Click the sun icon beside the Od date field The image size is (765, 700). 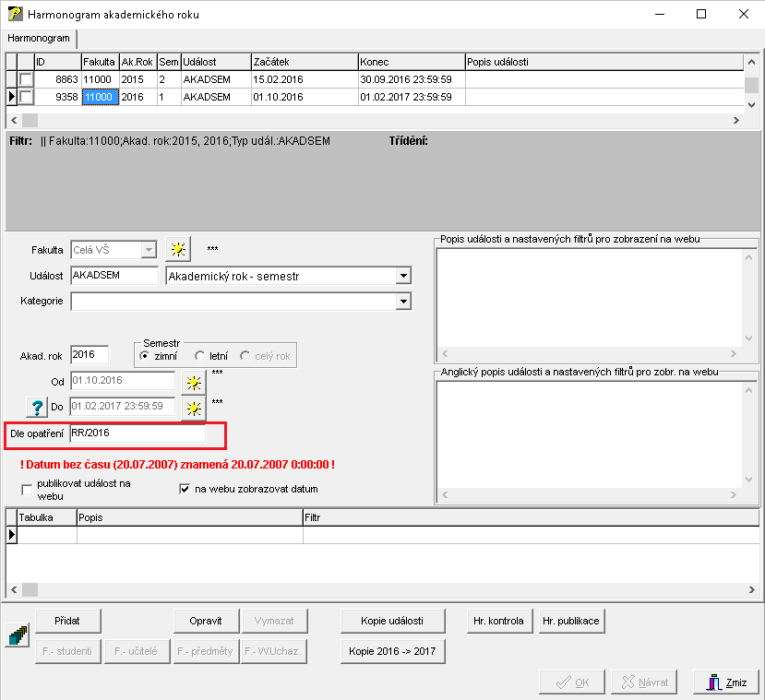(193, 381)
